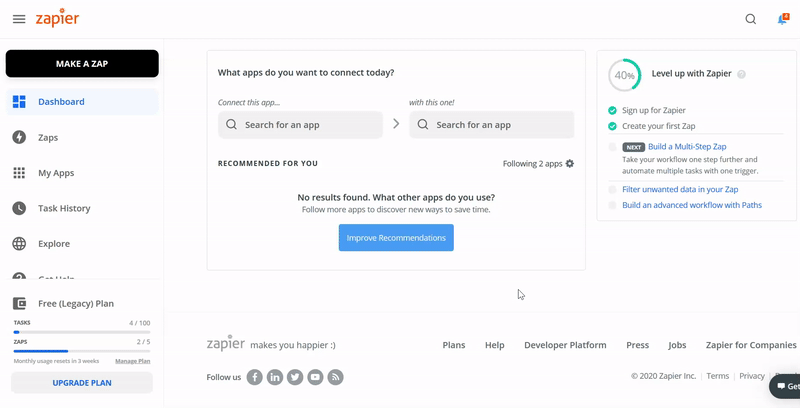Viewport: 800px width, 408px height.
Task: Open the 'Connect this app' search box
Action: point(300,125)
